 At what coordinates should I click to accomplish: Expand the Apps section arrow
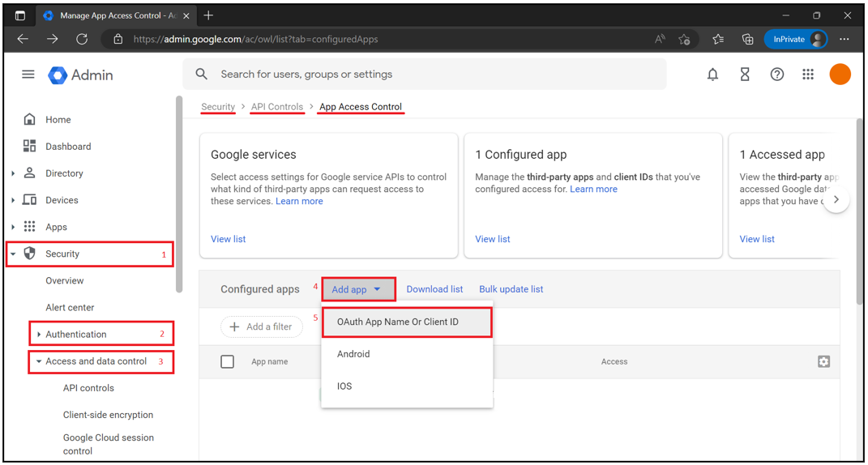click(13, 227)
